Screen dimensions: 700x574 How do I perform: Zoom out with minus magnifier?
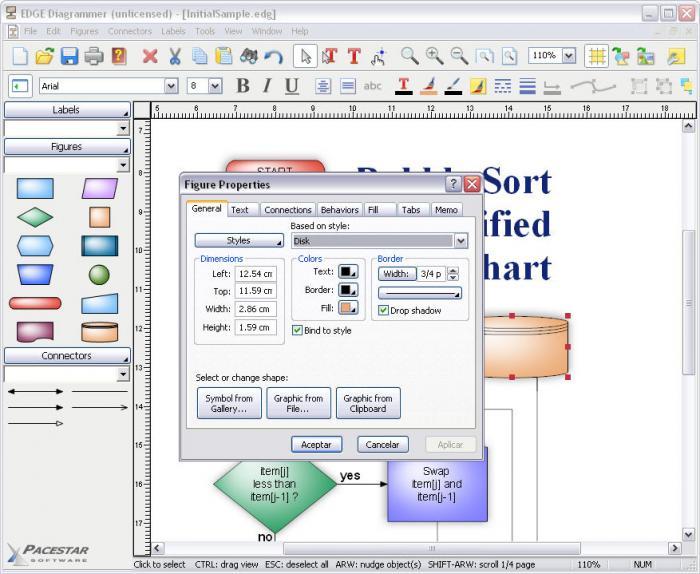[x=459, y=56]
